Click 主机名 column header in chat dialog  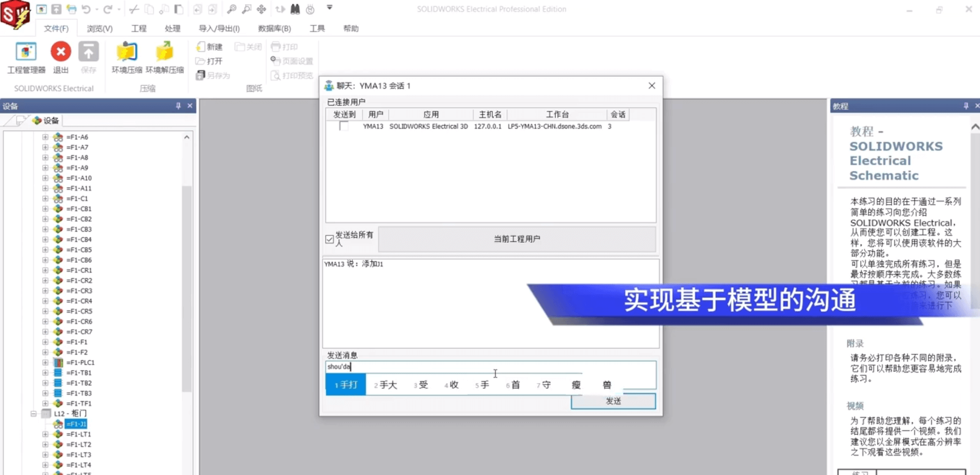[x=490, y=114]
